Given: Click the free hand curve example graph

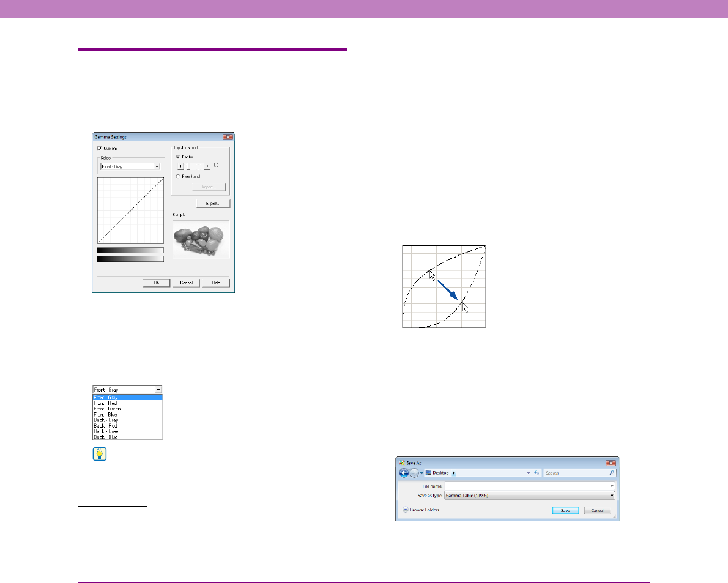Looking at the screenshot, I should point(444,286).
